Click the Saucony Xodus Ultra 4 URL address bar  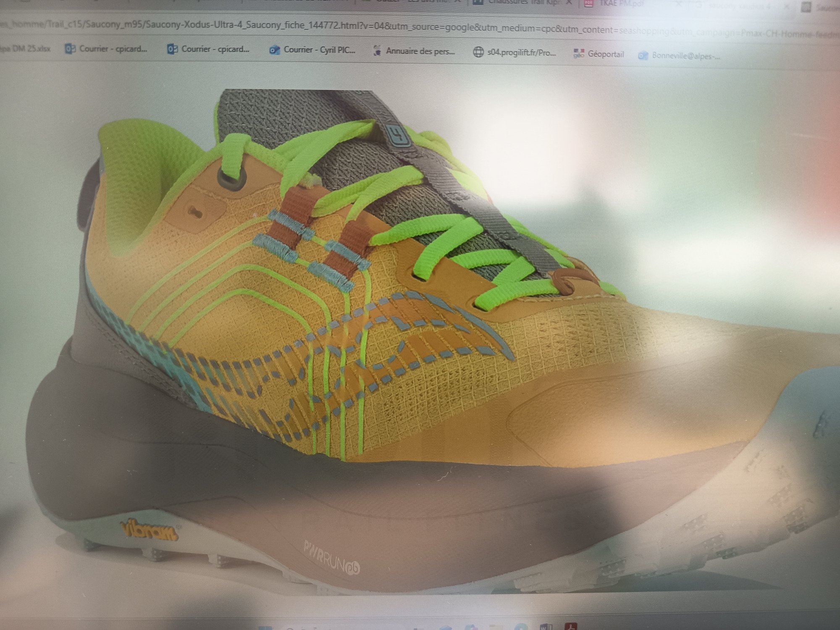pos(420,28)
